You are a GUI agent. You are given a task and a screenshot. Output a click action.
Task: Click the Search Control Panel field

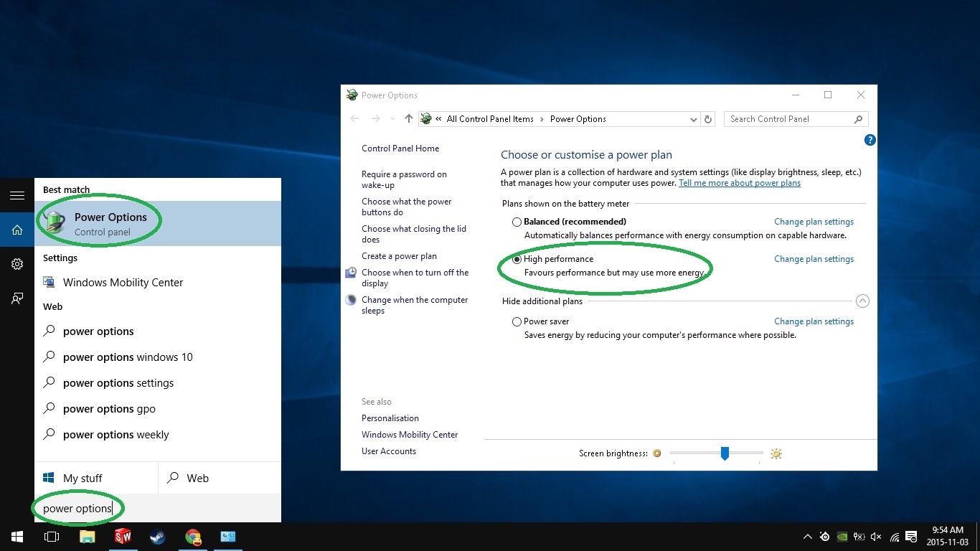coord(796,119)
